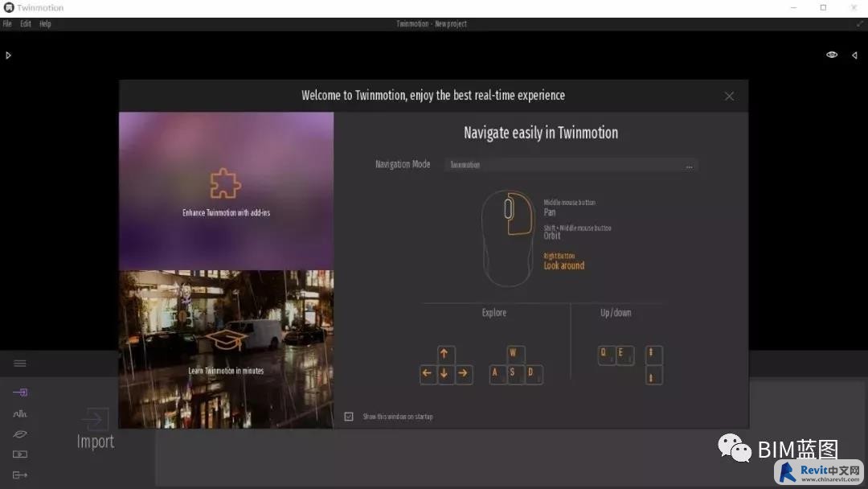
Task: Click the up arrow key in Explore
Action: tap(445, 355)
